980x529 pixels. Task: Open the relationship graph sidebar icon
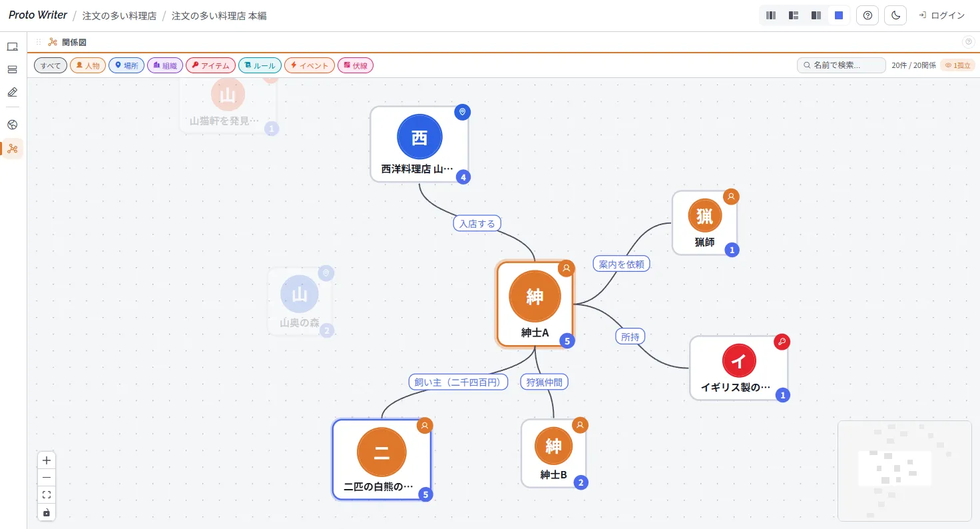coord(12,149)
